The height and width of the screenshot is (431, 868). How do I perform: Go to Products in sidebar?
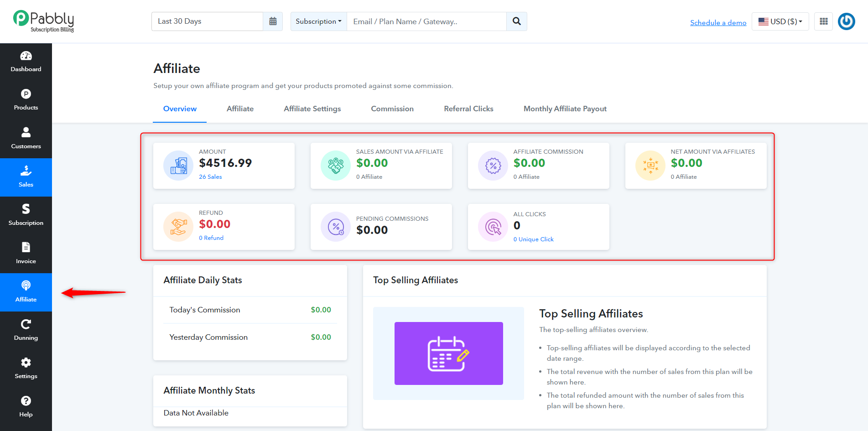[x=26, y=100]
